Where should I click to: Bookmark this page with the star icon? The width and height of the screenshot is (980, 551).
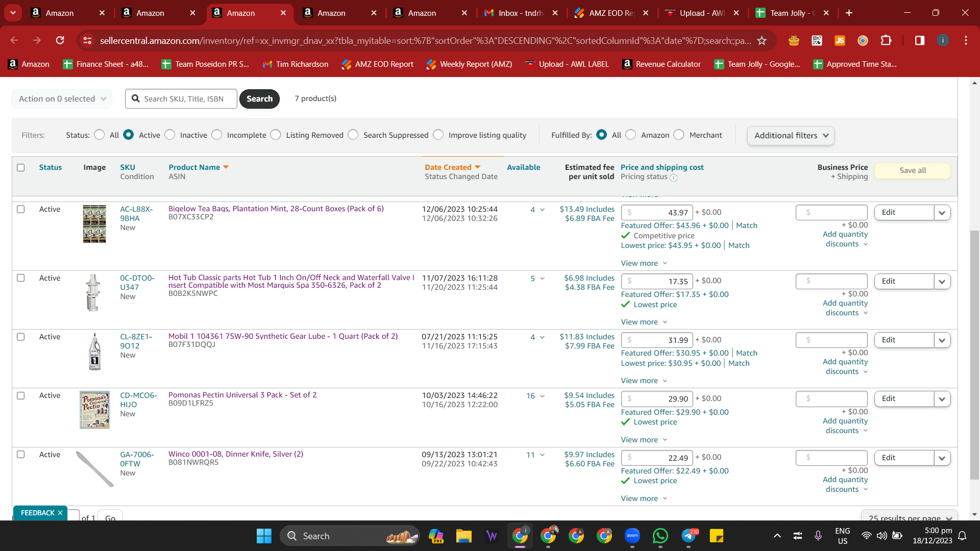point(762,40)
